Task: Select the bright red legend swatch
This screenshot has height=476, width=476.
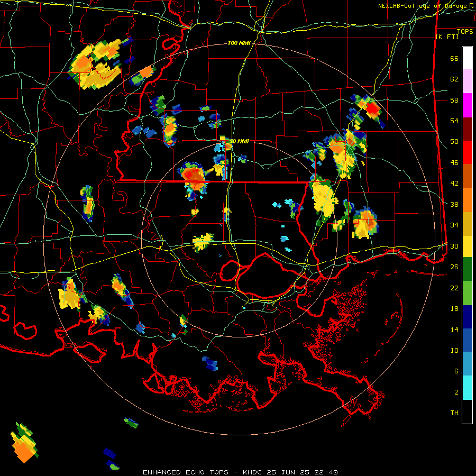Action: (467, 152)
